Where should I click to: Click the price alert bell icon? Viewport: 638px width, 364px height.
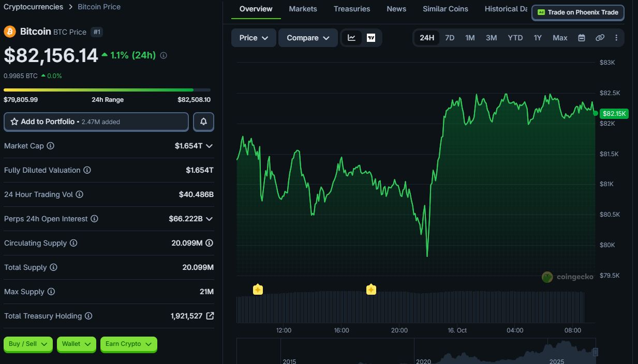point(203,122)
